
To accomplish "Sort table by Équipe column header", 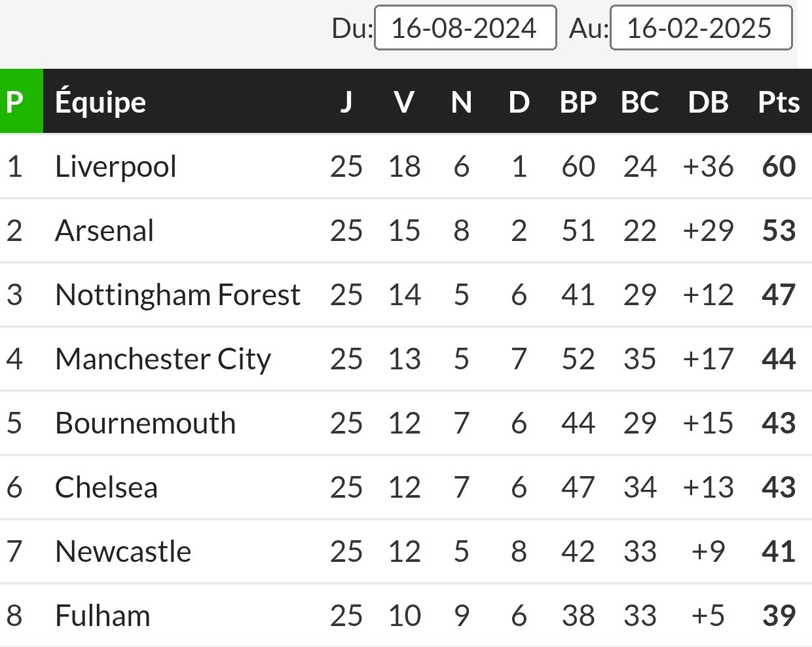I will pos(101,102).
